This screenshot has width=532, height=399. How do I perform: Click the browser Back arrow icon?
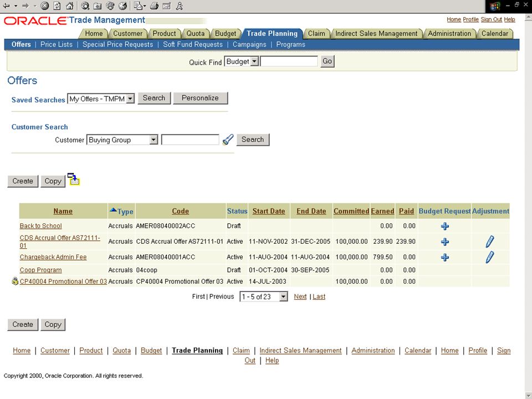[6, 6]
